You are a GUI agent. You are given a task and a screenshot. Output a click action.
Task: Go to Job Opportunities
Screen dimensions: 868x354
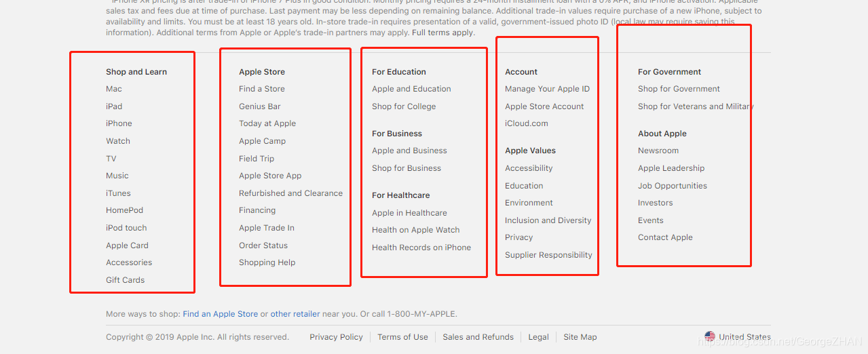(673, 186)
